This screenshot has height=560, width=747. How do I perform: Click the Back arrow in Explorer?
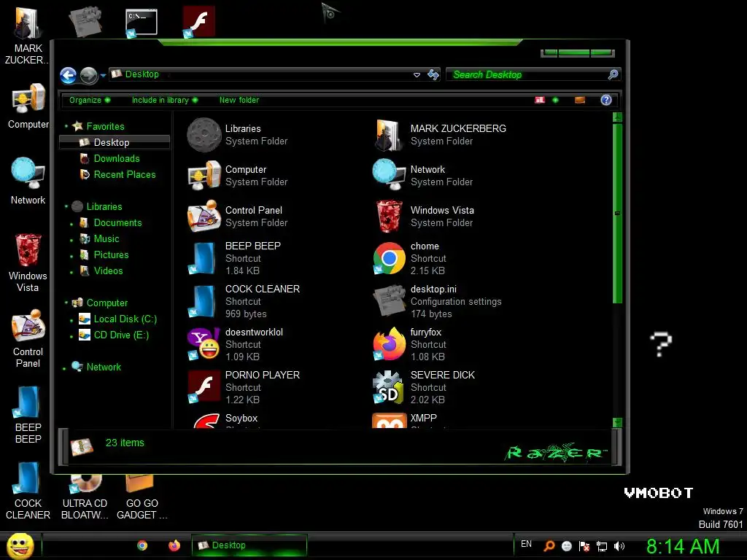[68, 75]
